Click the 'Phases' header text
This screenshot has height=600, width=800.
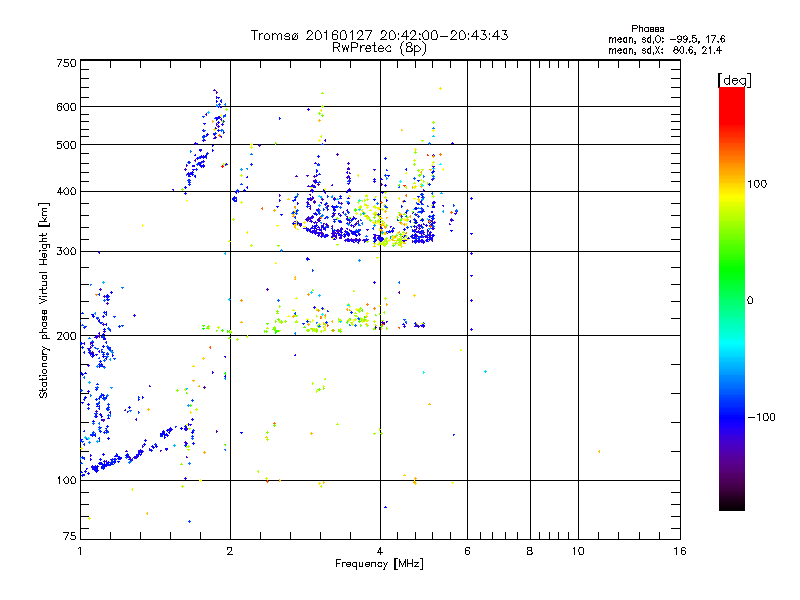(x=647, y=29)
